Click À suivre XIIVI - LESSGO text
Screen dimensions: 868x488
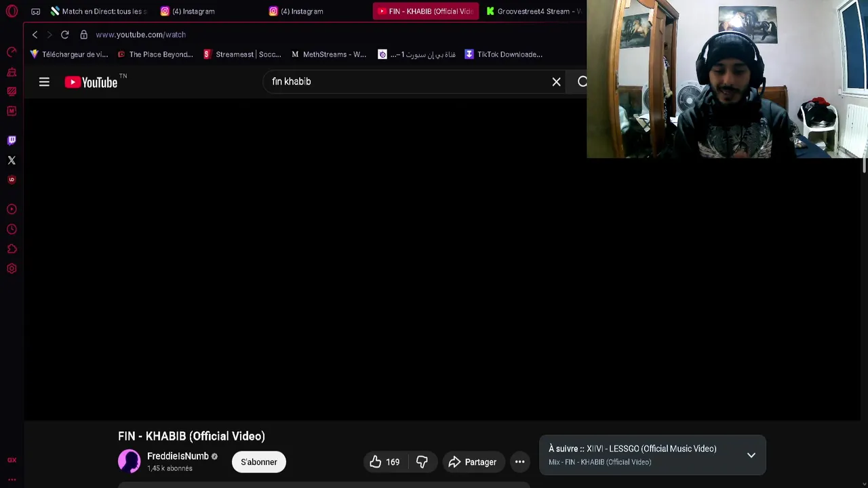click(x=632, y=449)
